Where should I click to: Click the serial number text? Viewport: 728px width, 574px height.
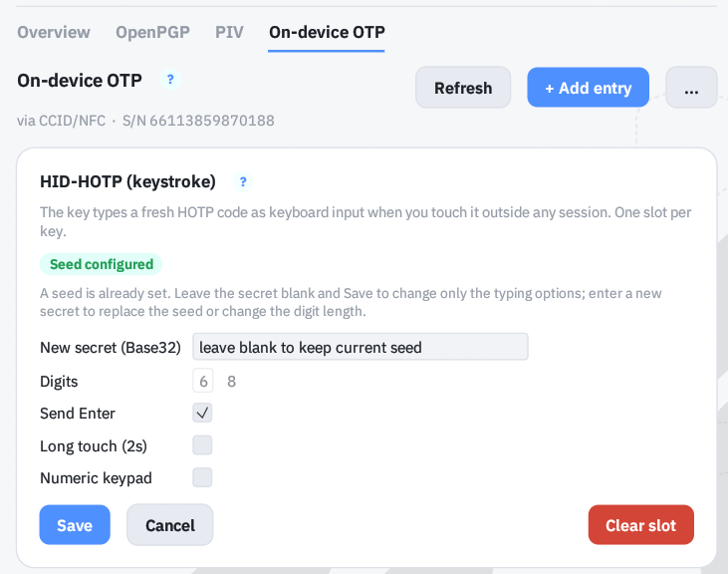coord(198,121)
